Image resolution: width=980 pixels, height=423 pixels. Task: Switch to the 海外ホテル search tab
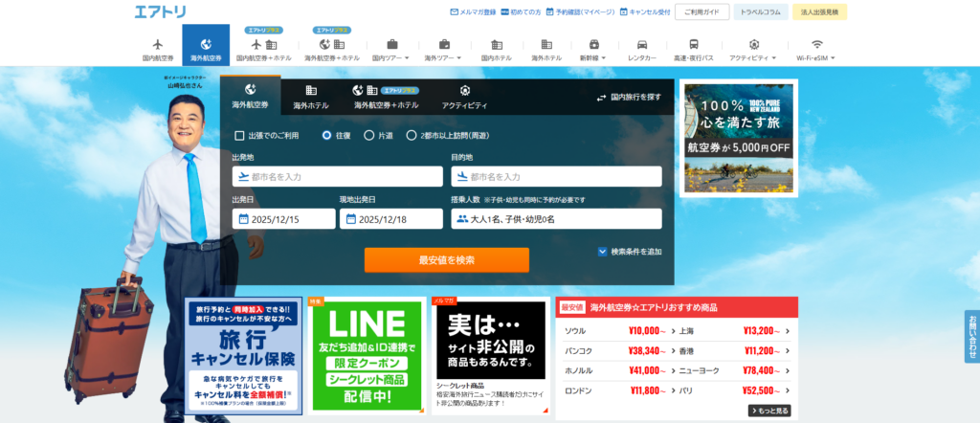310,97
